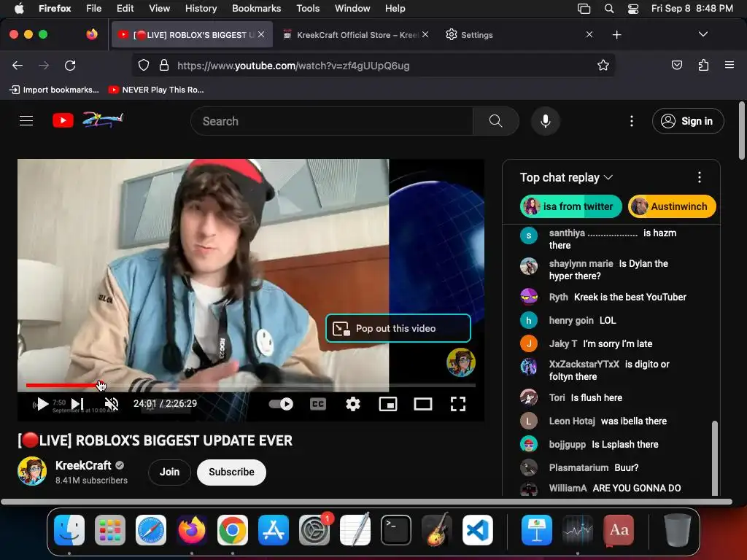The width and height of the screenshot is (747, 560).
Task: Click the horizontal page scrollbar
Action: pos(366,502)
